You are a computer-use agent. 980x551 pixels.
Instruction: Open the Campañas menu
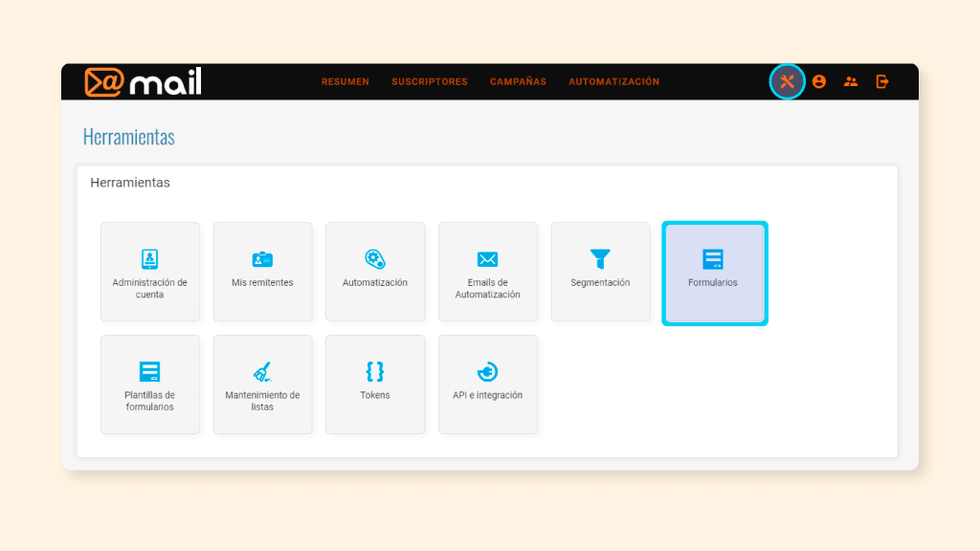[x=518, y=82]
